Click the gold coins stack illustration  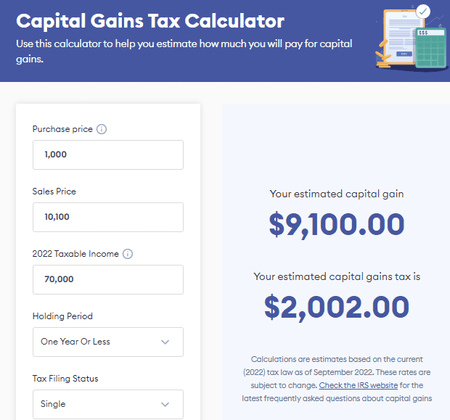[383, 55]
